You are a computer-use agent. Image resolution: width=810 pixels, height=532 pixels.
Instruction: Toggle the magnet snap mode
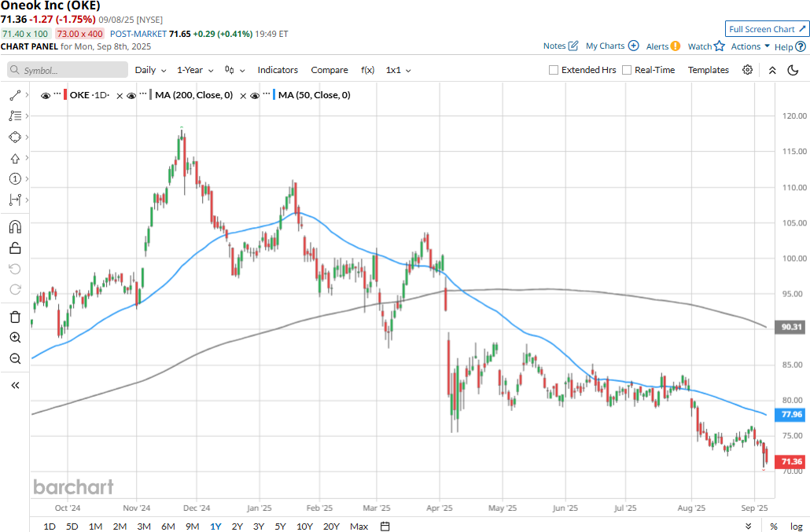coord(15,226)
